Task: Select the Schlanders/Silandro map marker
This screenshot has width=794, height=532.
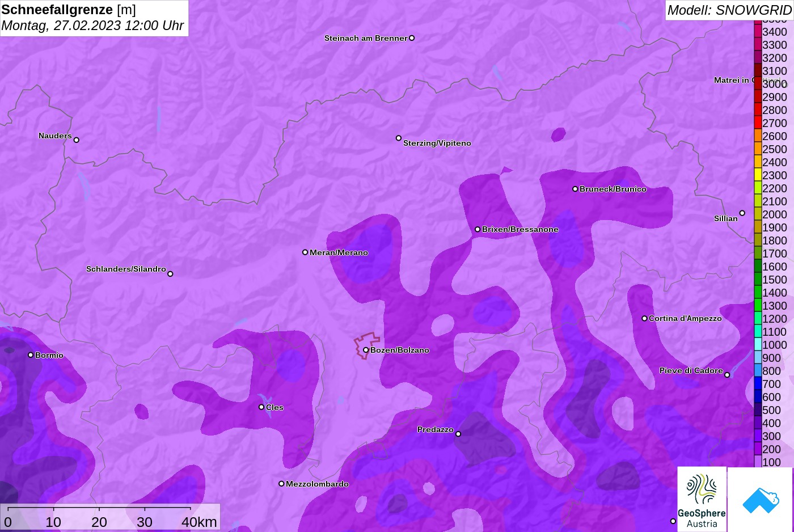Action: [x=170, y=274]
